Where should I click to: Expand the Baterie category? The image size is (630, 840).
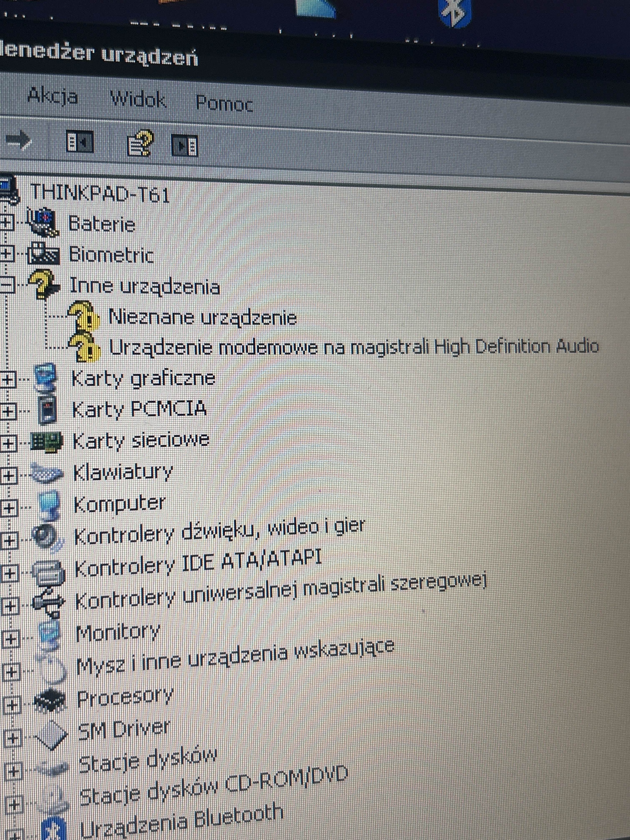6,222
